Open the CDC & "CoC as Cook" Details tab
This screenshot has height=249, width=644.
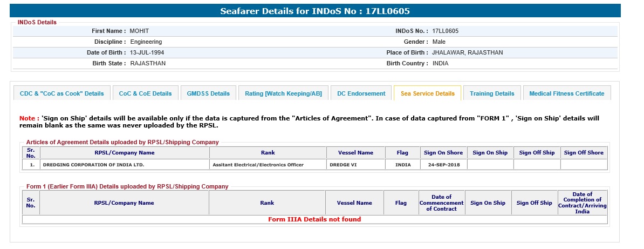tap(61, 93)
